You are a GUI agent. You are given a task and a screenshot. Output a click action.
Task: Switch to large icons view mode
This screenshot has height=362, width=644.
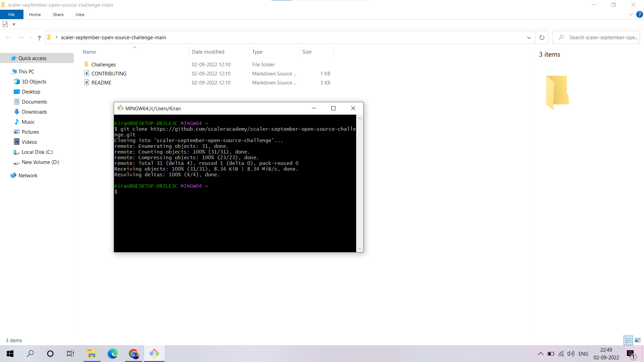click(x=638, y=340)
